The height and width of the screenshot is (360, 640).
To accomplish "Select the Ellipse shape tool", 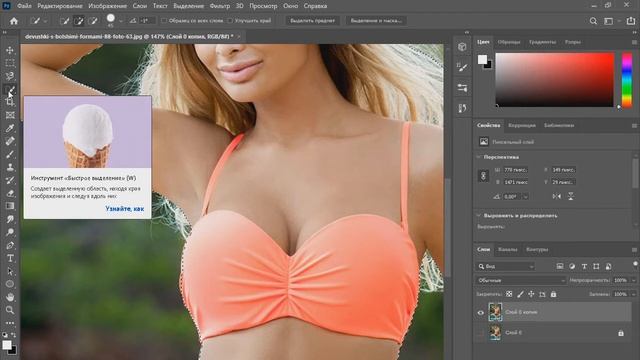I will point(10,284).
